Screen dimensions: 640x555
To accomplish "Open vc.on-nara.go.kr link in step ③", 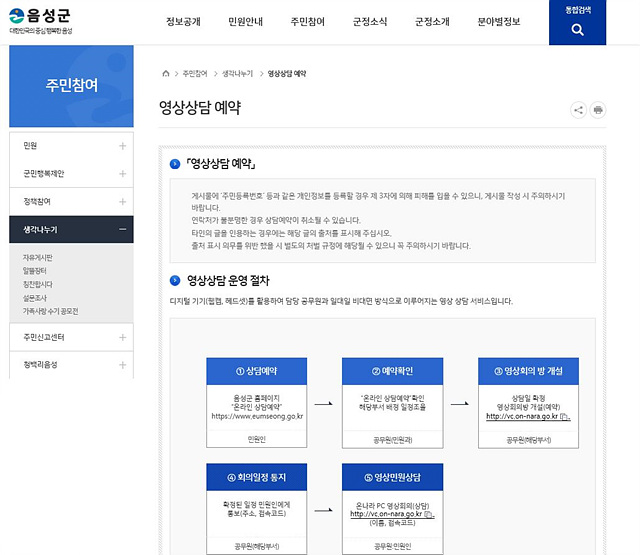I will (522, 417).
